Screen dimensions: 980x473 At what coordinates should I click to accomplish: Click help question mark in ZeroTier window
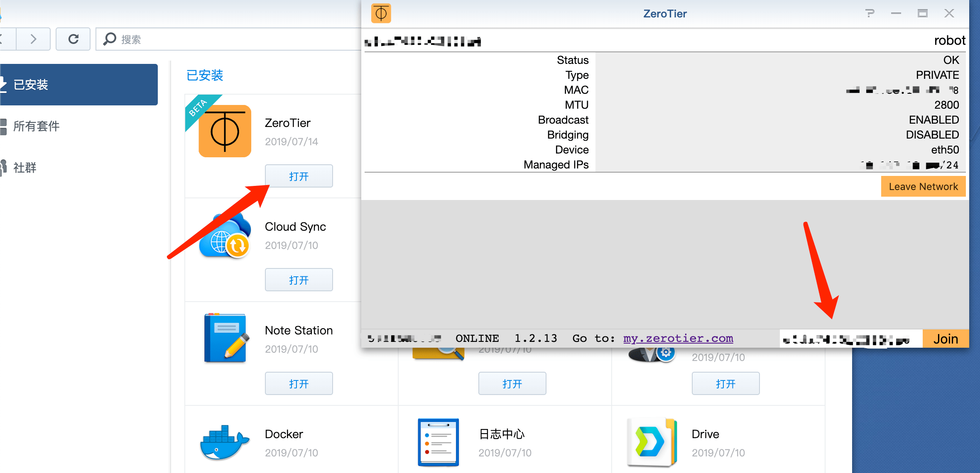click(870, 13)
